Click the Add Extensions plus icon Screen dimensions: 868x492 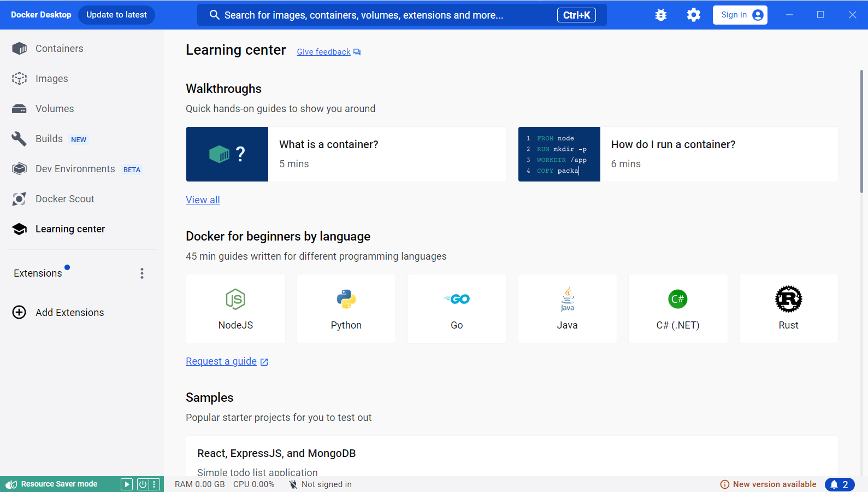point(19,312)
